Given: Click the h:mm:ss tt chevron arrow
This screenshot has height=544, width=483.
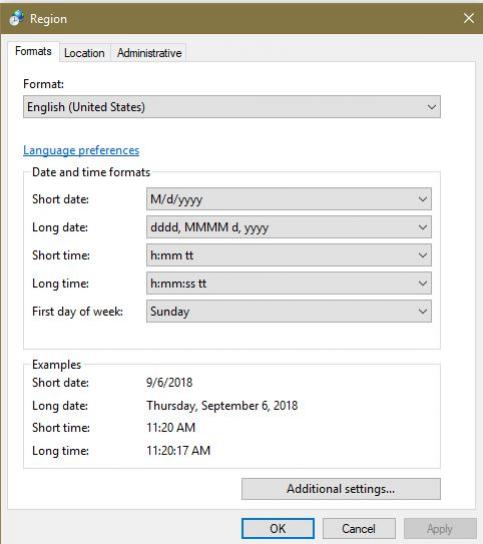Looking at the screenshot, I should [423, 283].
